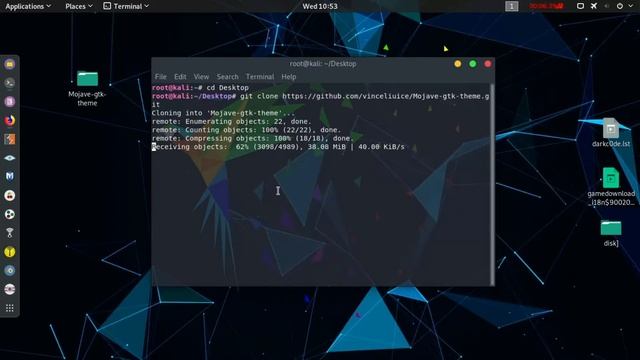Select the gamedownload desktop file
Image resolution: width=640 pixels, height=360 pixels.
pos(611,187)
